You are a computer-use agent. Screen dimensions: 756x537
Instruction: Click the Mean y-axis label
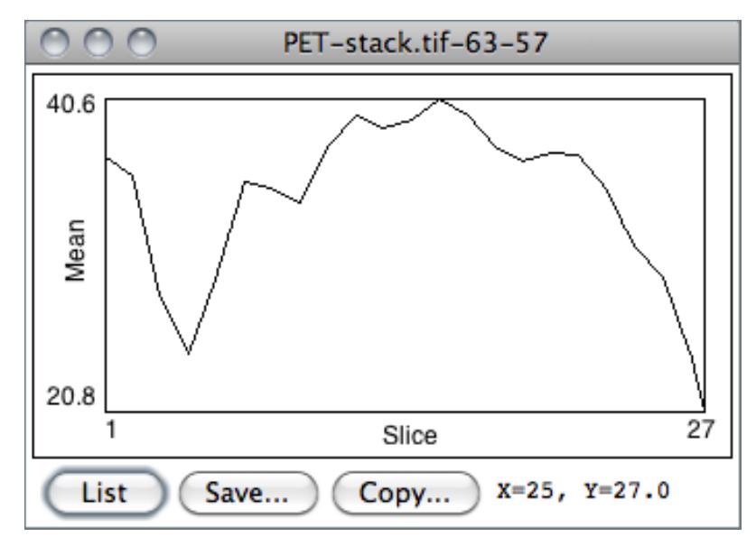75,251
